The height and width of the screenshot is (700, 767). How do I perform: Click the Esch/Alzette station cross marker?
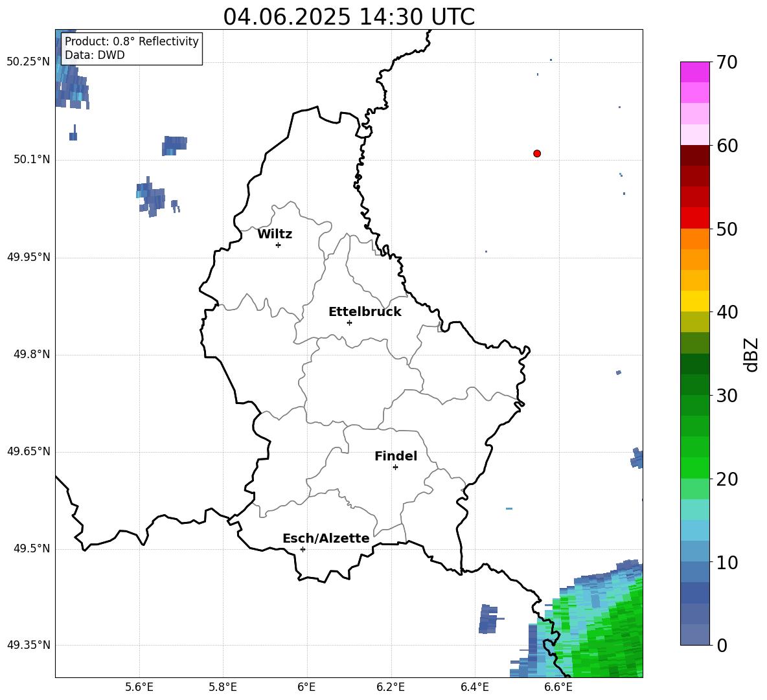click(303, 549)
